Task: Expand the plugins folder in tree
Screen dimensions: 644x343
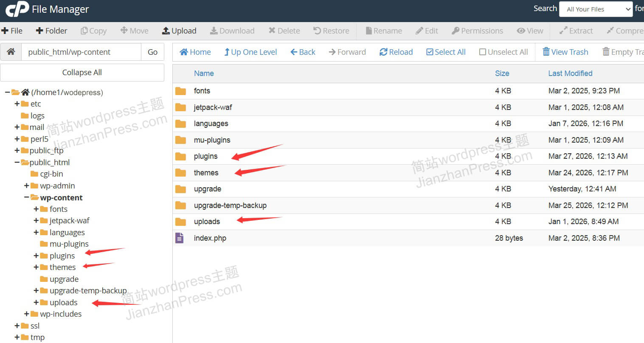Action: pyautogui.click(x=36, y=256)
